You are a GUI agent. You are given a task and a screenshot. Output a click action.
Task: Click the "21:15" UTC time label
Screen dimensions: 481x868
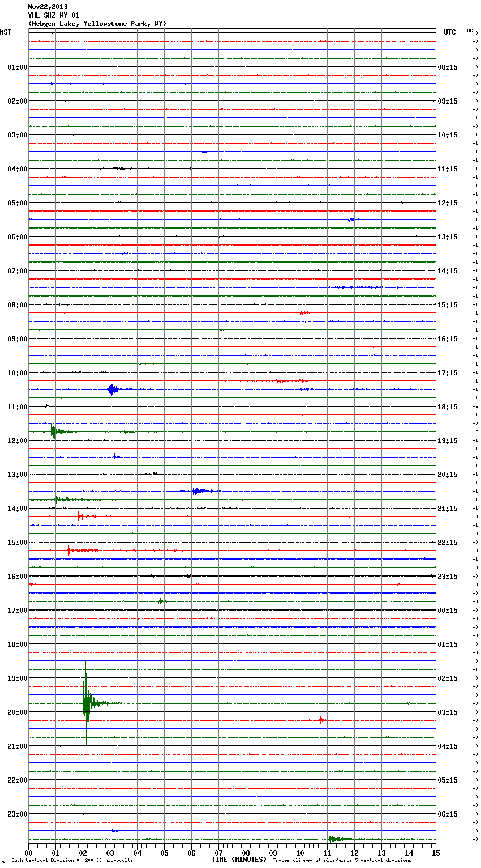pos(448,508)
